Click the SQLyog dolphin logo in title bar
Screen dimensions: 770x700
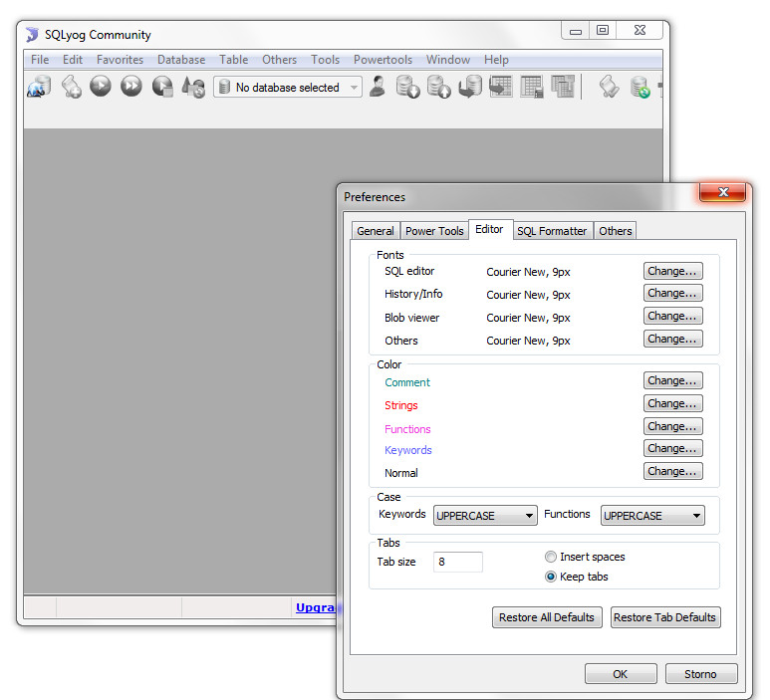[x=33, y=35]
